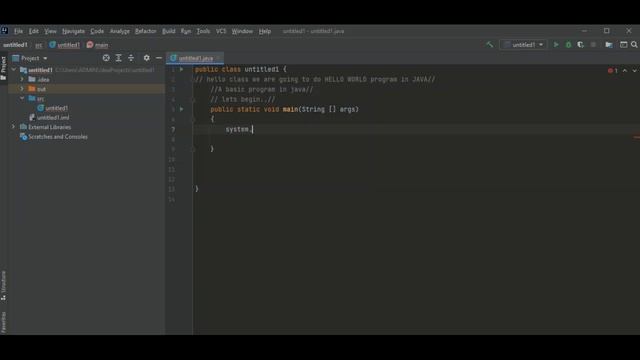Open the Refactor menu

pyautogui.click(x=145, y=31)
